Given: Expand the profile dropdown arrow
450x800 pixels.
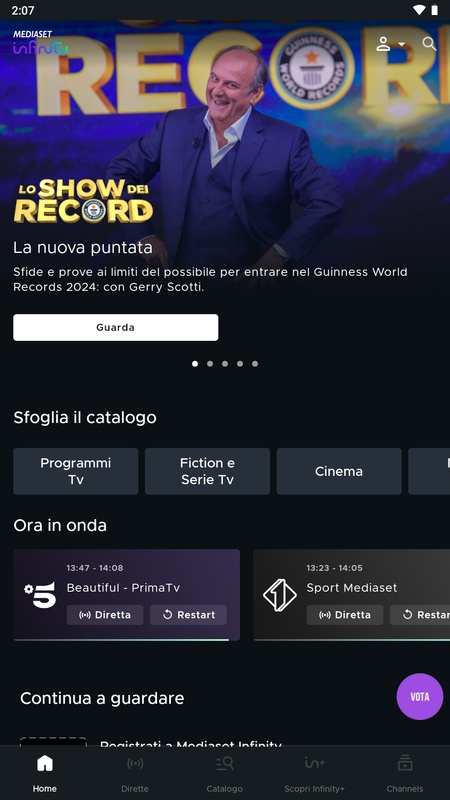Looking at the screenshot, I should (x=402, y=44).
